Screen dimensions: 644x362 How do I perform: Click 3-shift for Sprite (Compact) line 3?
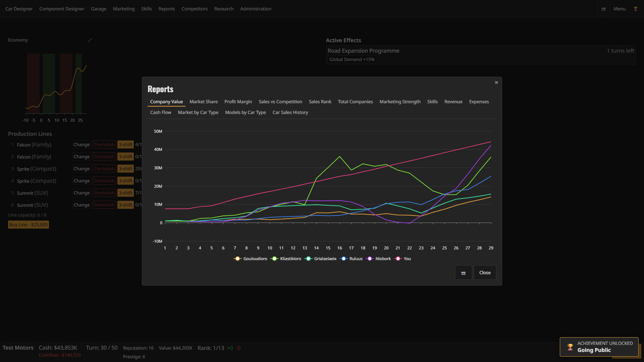[125, 169]
